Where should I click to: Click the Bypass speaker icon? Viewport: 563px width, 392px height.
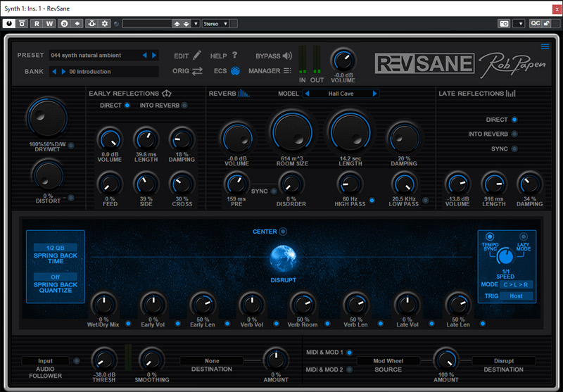click(x=287, y=56)
